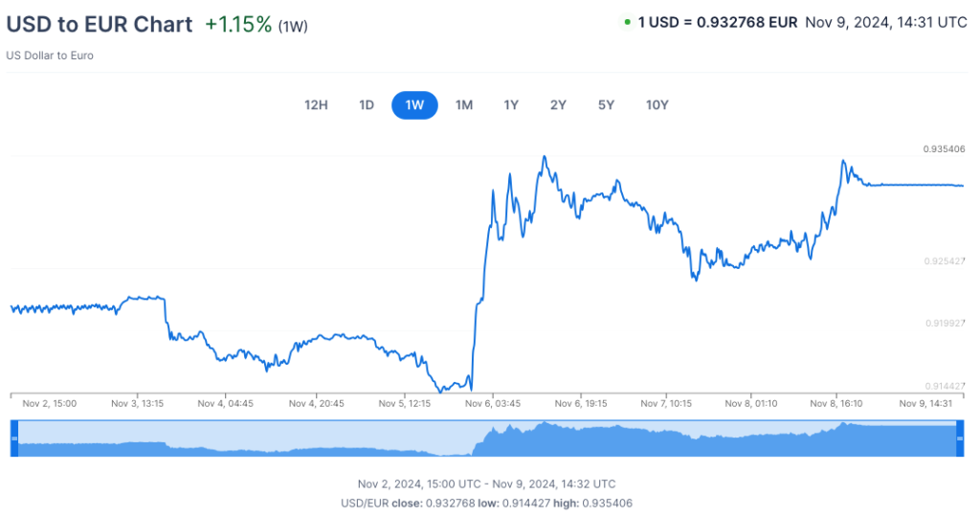
Task: Click the left navigator range handle
Action: coord(14,438)
